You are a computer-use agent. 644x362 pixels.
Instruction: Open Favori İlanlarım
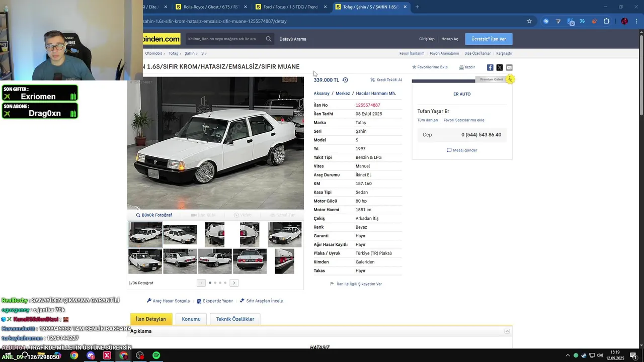pos(412,53)
